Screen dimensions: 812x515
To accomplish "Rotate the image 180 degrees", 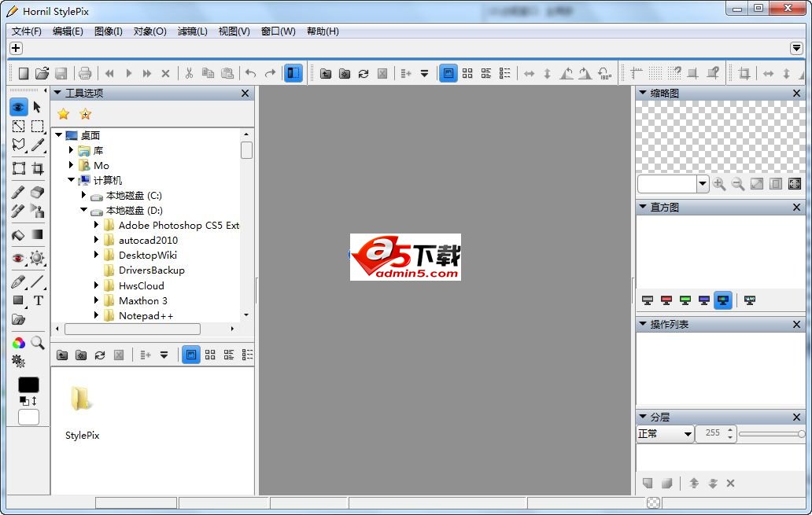I will tap(603, 72).
